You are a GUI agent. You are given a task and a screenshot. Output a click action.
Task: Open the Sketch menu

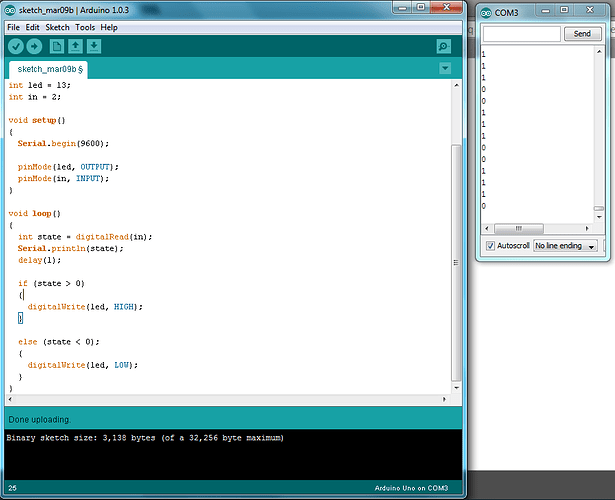pos(57,27)
